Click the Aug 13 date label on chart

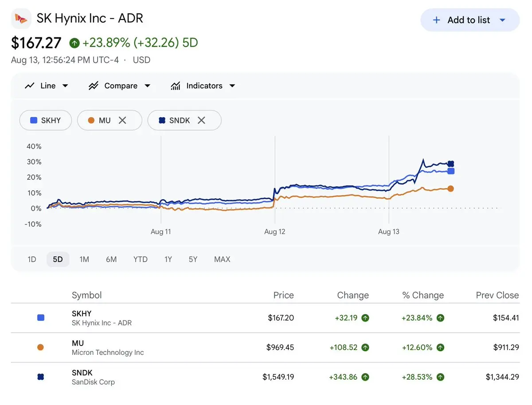389,232
